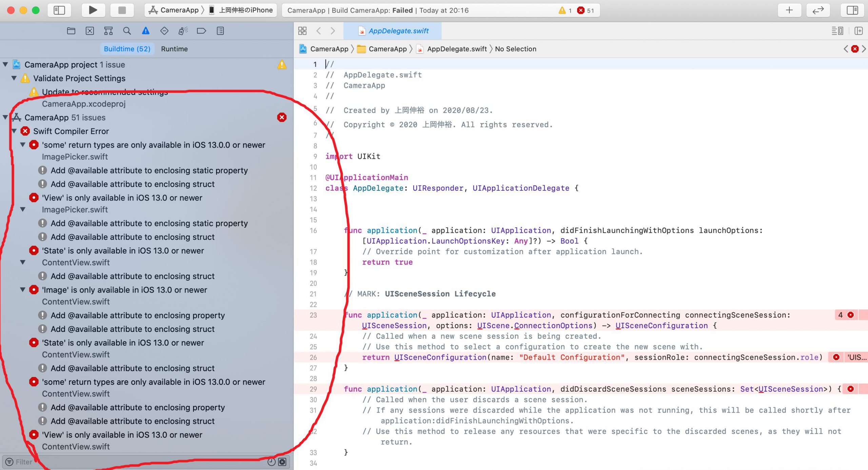Go back in editor history
The image size is (868, 470).
coord(319,31)
